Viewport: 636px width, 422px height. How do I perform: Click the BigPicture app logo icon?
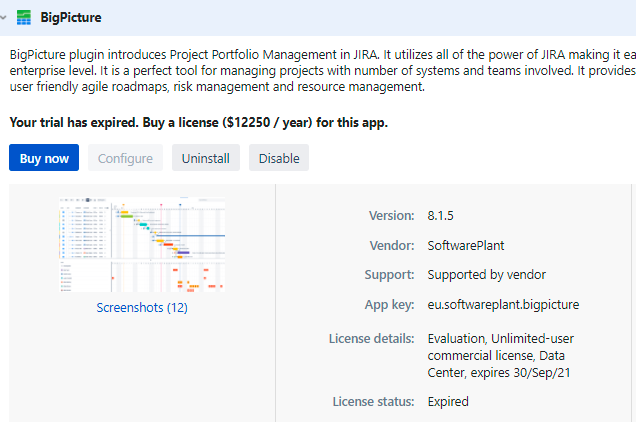[x=24, y=17]
